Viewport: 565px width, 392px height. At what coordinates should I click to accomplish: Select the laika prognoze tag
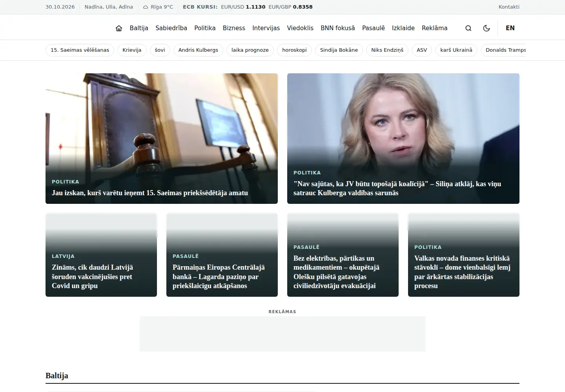[x=250, y=50]
